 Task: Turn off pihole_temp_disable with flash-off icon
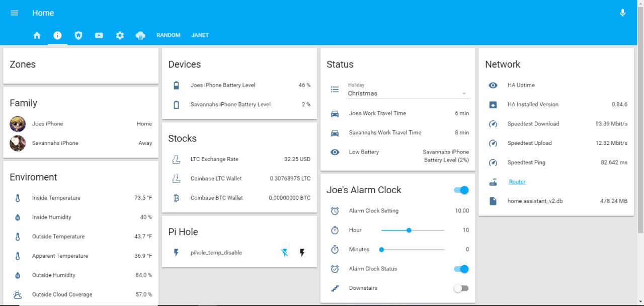(x=285, y=253)
